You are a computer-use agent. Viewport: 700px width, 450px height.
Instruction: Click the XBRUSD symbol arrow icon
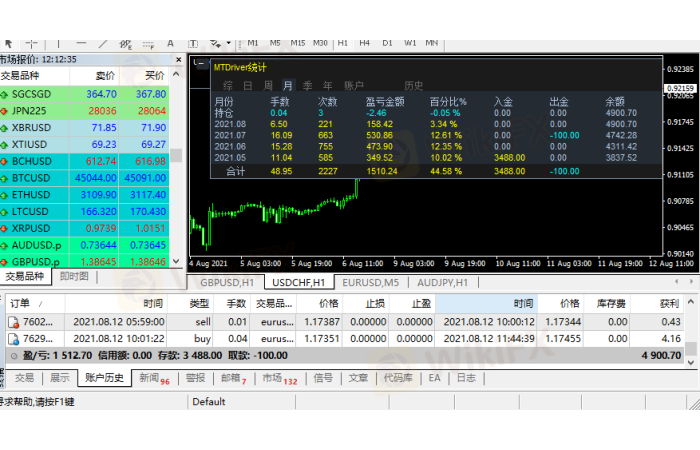[4, 128]
